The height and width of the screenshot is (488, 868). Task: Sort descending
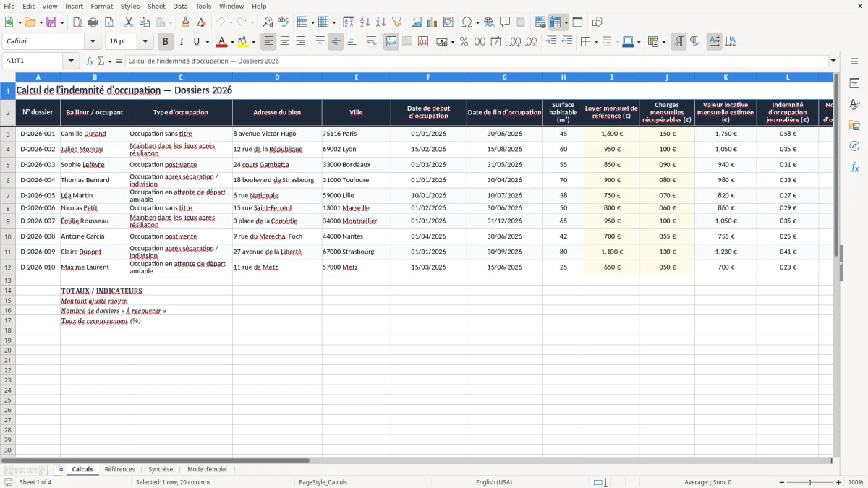click(x=381, y=22)
